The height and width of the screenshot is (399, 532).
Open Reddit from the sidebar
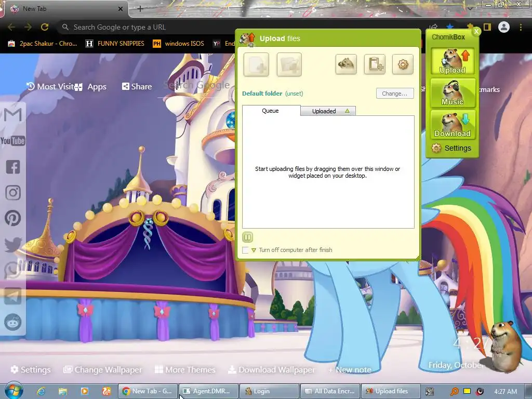tap(13, 322)
